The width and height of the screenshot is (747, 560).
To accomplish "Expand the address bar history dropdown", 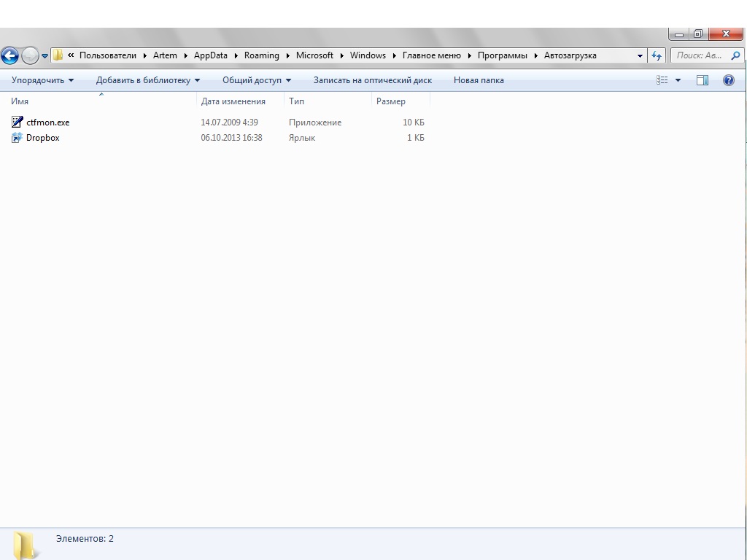I will point(640,55).
